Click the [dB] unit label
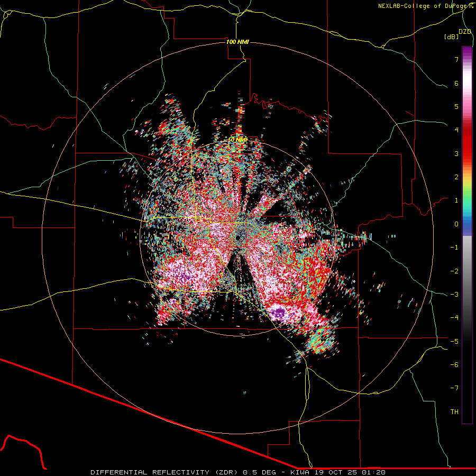This screenshot has width=476, height=476. [452, 36]
